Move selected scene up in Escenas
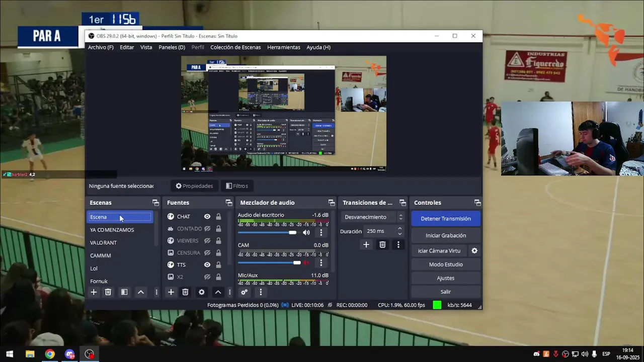Image resolution: width=644 pixels, height=362 pixels. tap(141, 292)
